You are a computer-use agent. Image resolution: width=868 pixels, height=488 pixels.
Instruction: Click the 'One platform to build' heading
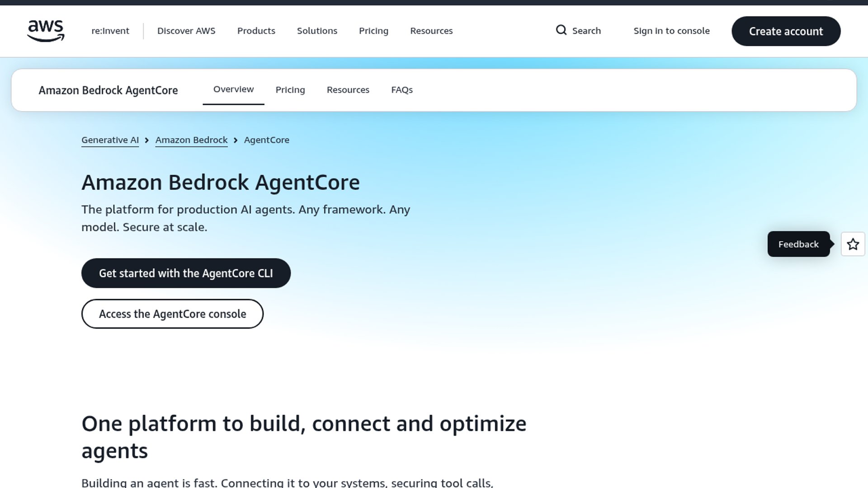click(304, 437)
